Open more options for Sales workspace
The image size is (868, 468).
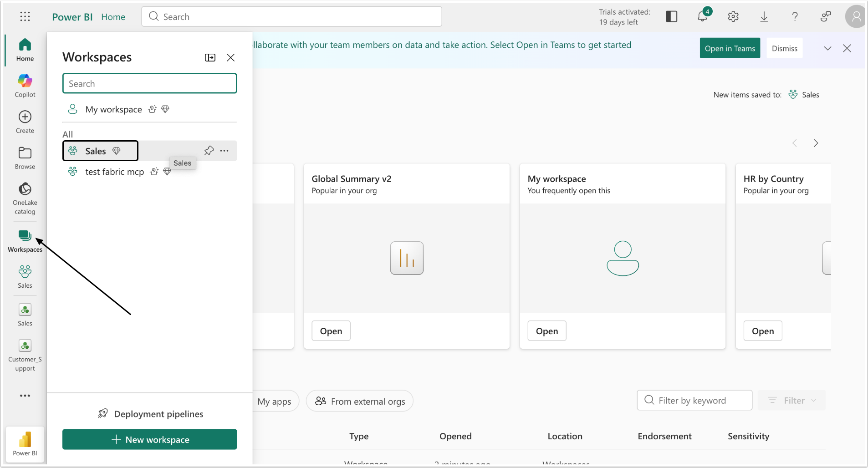point(225,151)
